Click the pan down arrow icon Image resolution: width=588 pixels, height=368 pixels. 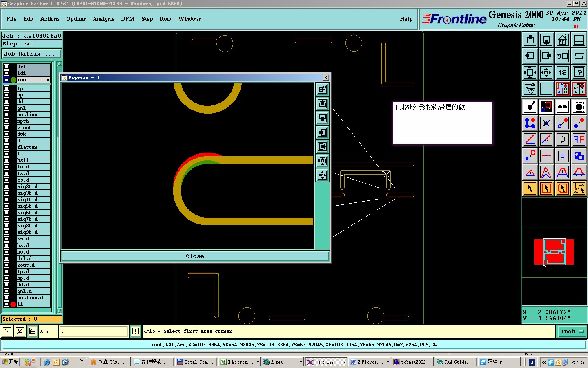point(546,40)
